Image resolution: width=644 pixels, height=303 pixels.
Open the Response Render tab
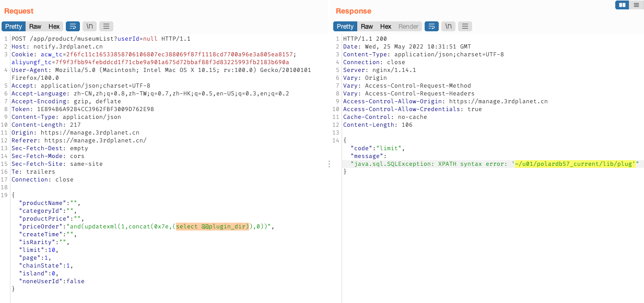(408, 27)
